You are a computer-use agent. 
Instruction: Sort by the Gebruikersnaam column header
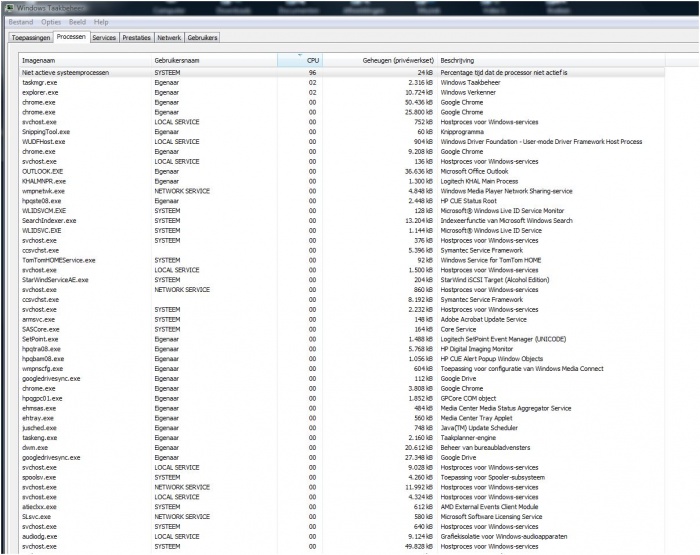tap(214, 60)
